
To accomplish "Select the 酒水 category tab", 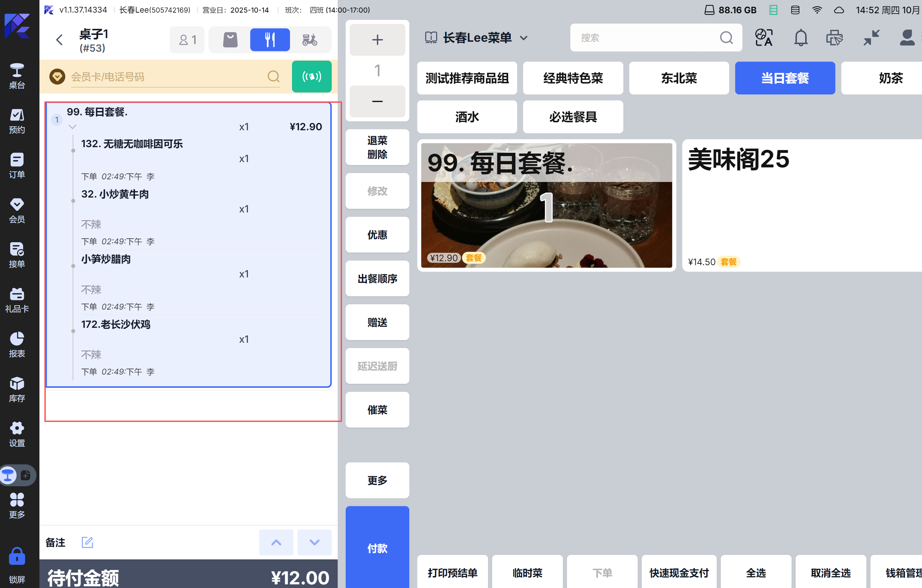I will (x=467, y=117).
